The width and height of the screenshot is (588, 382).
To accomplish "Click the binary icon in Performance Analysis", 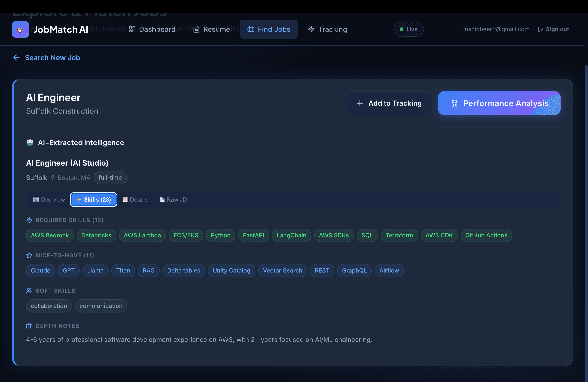I will point(455,103).
